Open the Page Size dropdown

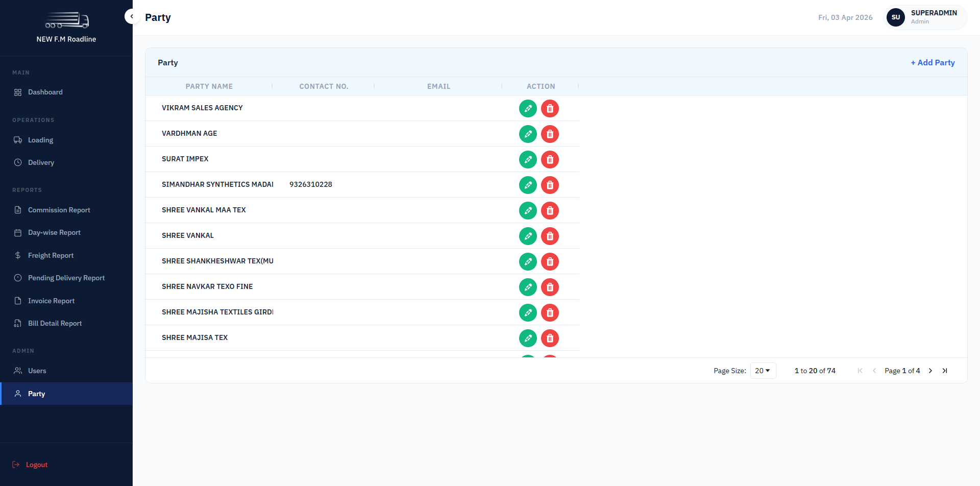click(x=763, y=370)
